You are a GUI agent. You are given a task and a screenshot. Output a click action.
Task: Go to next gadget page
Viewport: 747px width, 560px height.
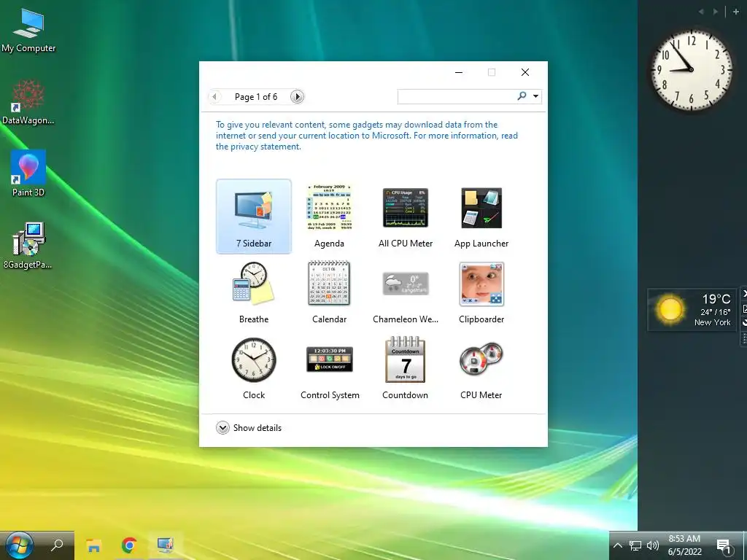[298, 97]
